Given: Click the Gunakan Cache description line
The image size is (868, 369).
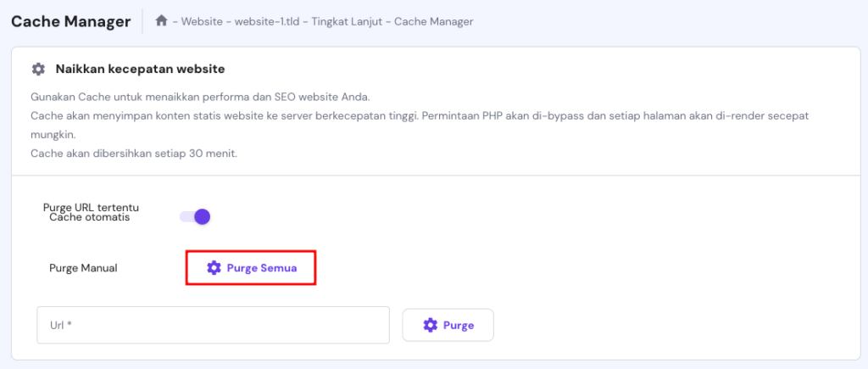Looking at the screenshot, I should (x=199, y=96).
